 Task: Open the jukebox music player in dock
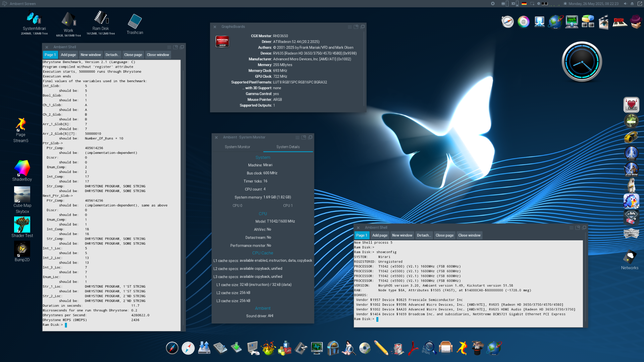click(333, 348)
